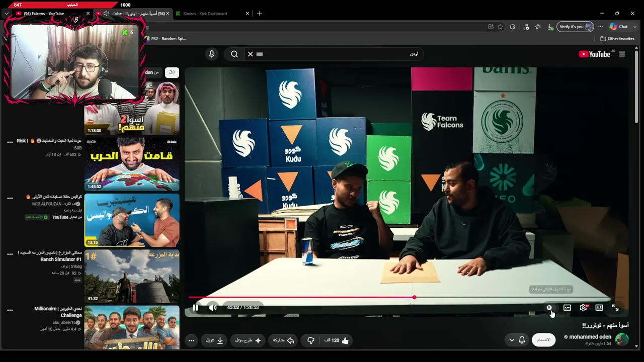The width and height of the screenshot is (644, 362).
Task: Open the split screen icon in address bar
Action: coord(491,27)
